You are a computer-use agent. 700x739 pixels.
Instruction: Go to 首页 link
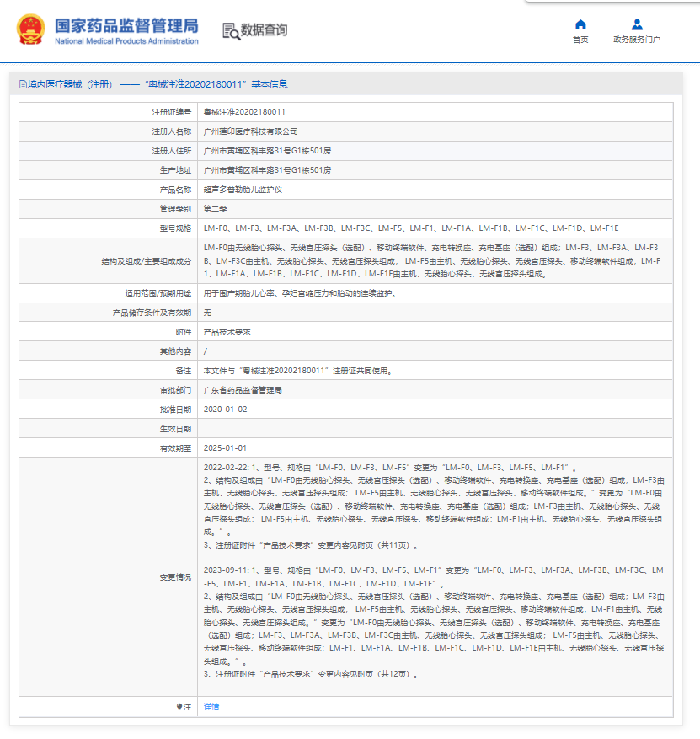pyautogui.click(x=580, y=40)
